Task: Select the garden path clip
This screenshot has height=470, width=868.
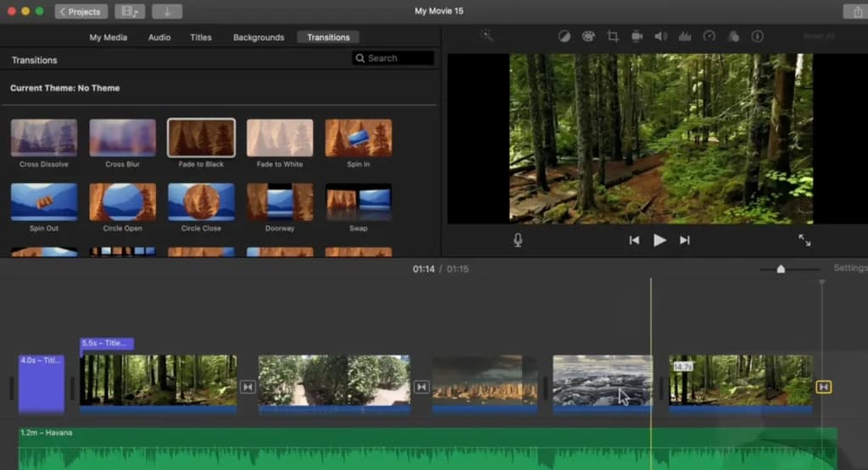Action: (x=334, y=384)
